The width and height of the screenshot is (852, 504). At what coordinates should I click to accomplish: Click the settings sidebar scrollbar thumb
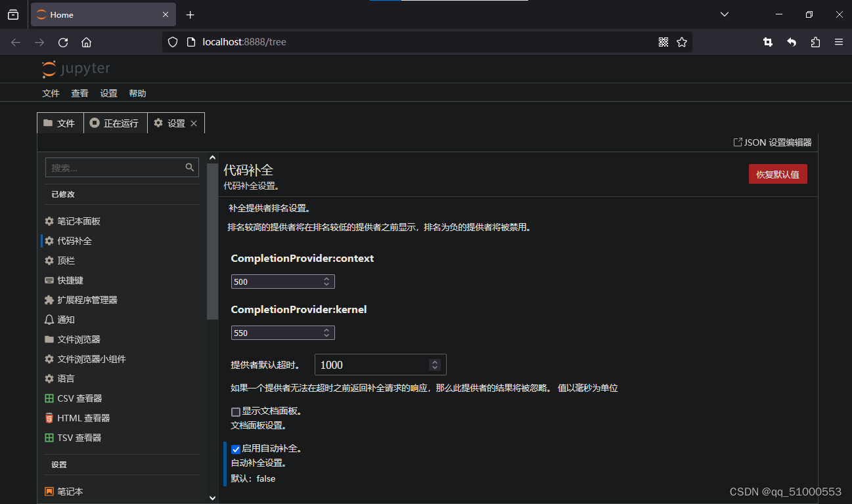(x=212, y=241)
